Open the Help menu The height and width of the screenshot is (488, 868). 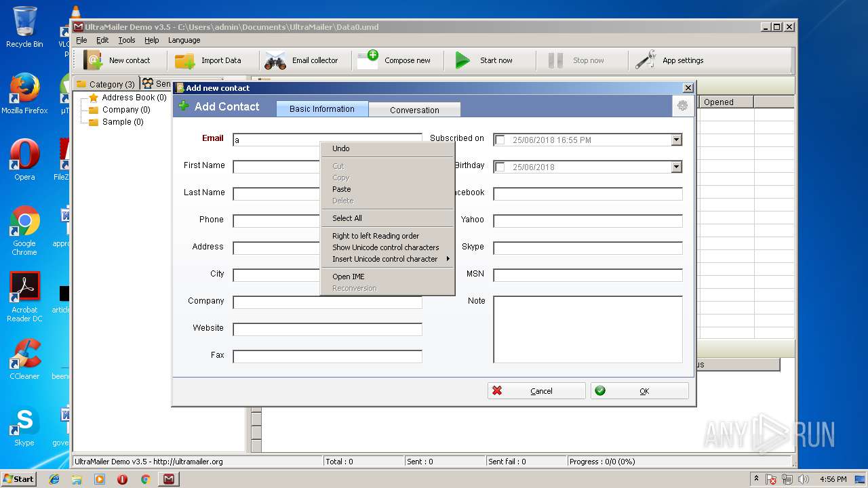coord(152,40)
